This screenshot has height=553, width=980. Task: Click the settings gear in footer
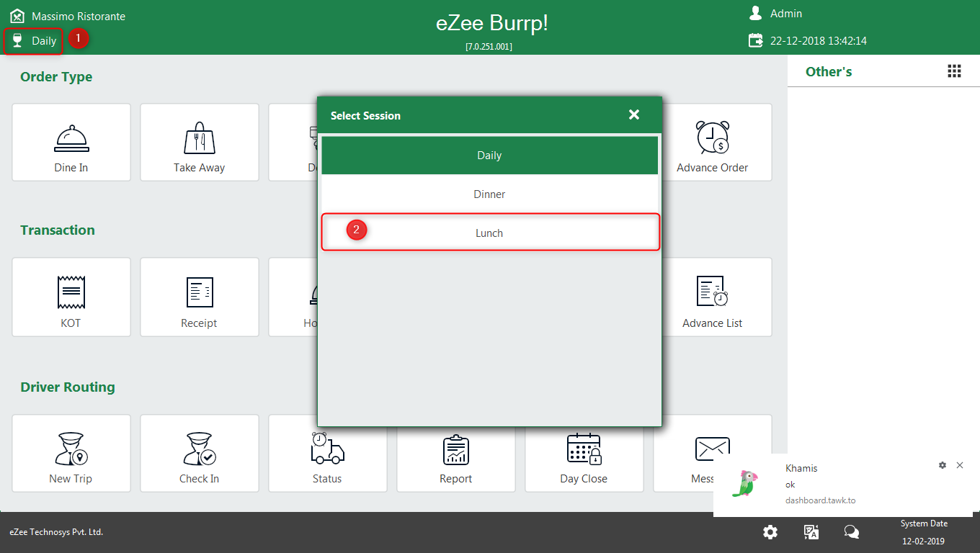(770, 532)
